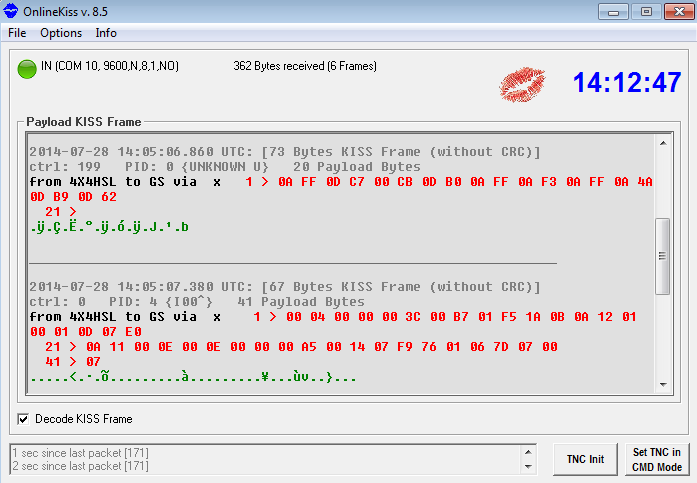Image resolution: width=697 pixels, height=483 pixels.
Task: Click the '14:05:06.860 UTC' 73 Bytes frame header
Action: [x=284, y=152]
